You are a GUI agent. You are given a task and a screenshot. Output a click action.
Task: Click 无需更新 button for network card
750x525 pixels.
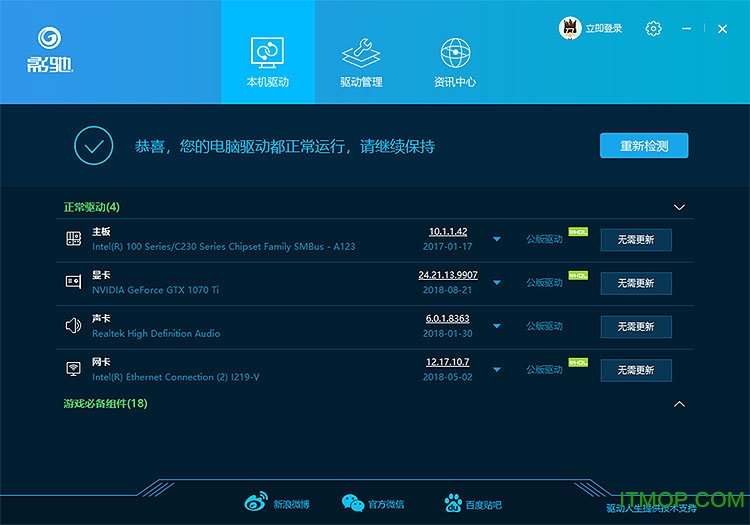635,370
